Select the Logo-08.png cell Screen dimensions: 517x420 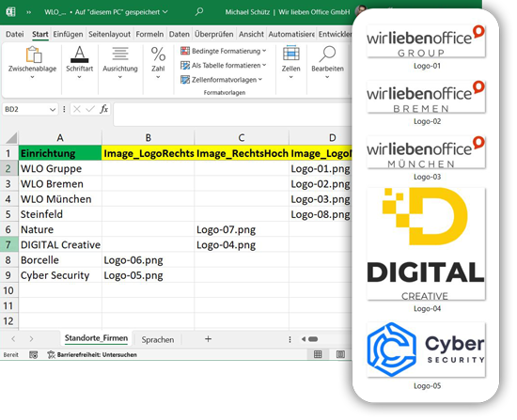click(321, 214)
